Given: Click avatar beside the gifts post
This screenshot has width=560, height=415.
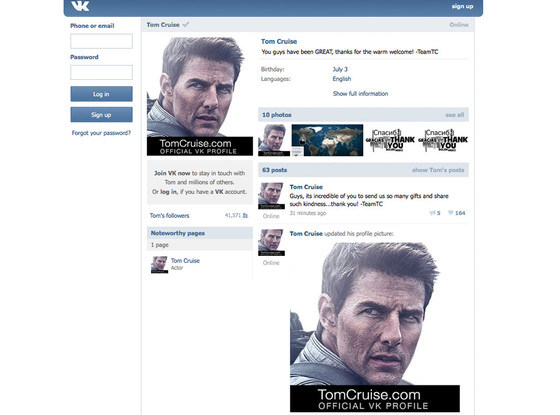Looking at the screenshot, I should tap(271, 196).
